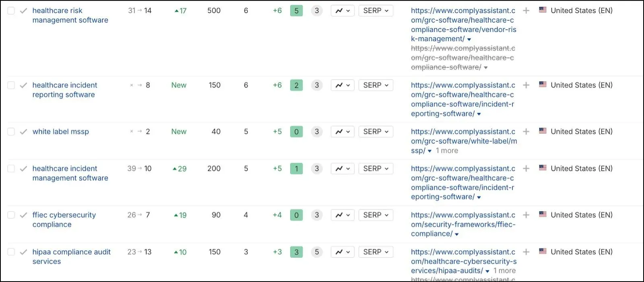Expand URL arrow after ffiec-compliance/ link
The height and width of the screenshot is (282, 644).
457,234
